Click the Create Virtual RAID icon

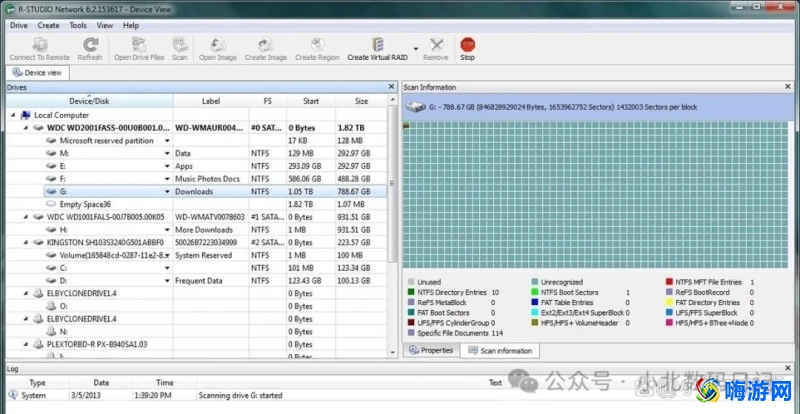tap(378, 44)
